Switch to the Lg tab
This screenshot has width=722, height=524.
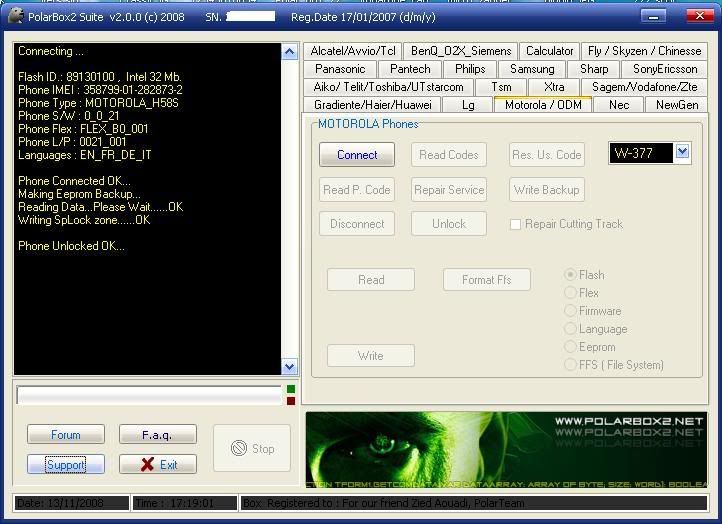click(x=468, y=105)
